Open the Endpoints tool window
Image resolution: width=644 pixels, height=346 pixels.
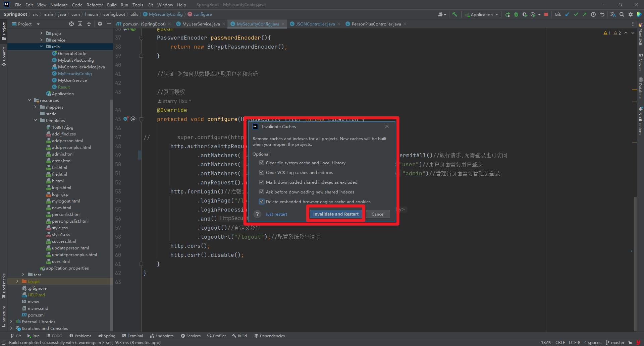pyautogui.click(x=162, y=336)
